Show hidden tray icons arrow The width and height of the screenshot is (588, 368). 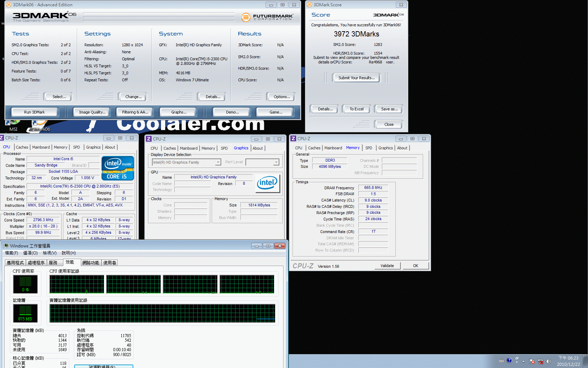524,361
